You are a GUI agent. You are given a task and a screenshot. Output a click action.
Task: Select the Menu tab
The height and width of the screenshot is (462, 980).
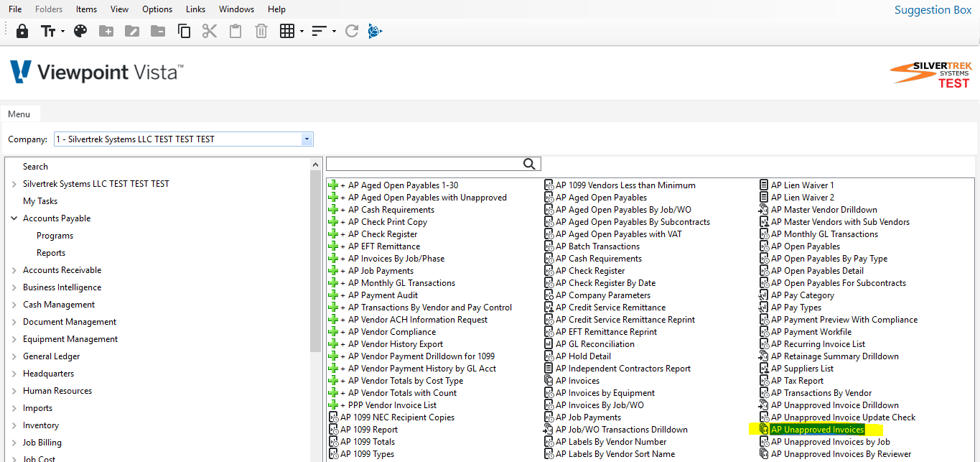click(19, 114)
